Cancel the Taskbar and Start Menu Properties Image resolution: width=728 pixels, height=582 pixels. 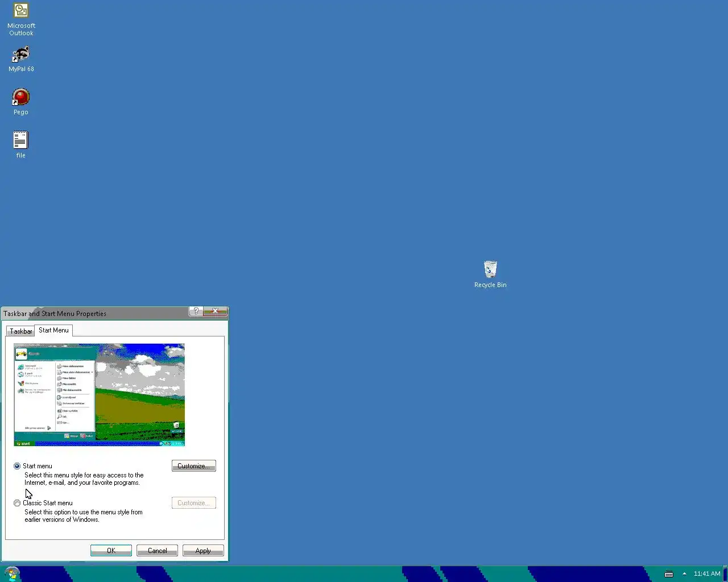click(x=157, y=551)
